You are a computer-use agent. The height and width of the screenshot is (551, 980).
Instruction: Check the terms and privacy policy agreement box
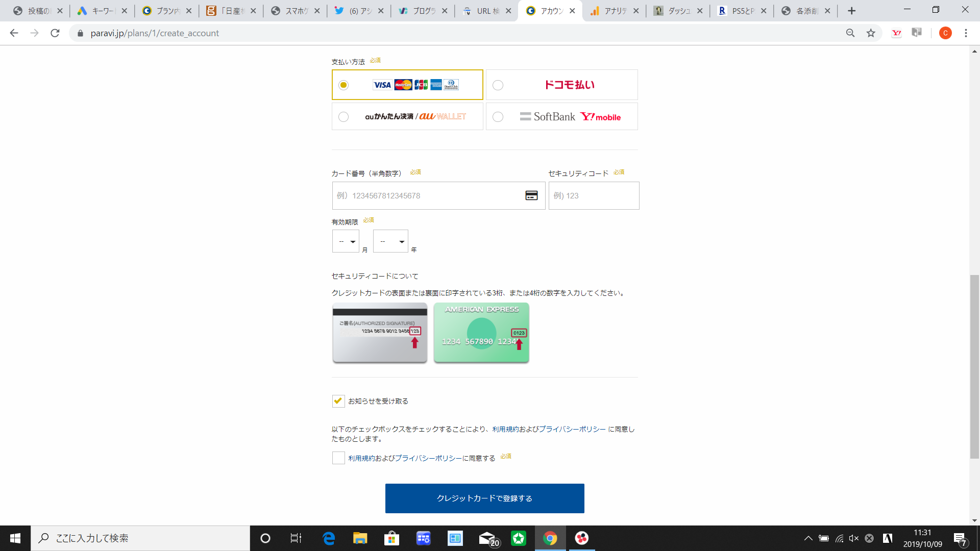(x=338, y=458)
